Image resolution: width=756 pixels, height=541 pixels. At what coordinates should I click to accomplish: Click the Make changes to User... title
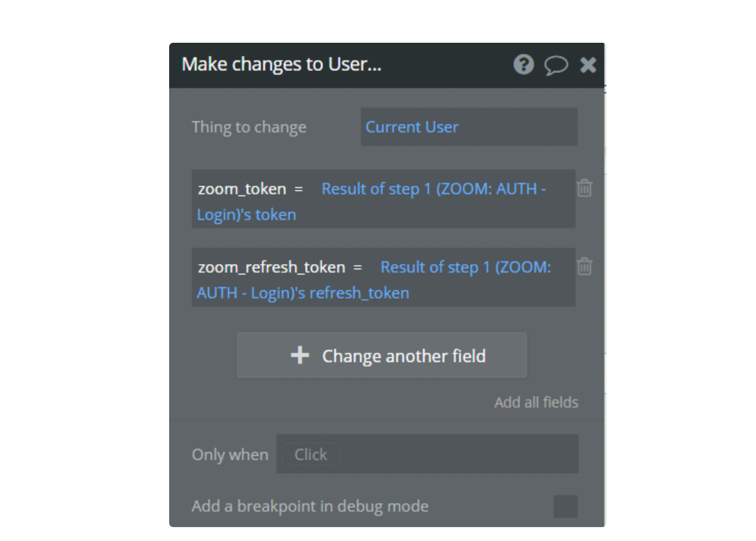pos(282,64)
